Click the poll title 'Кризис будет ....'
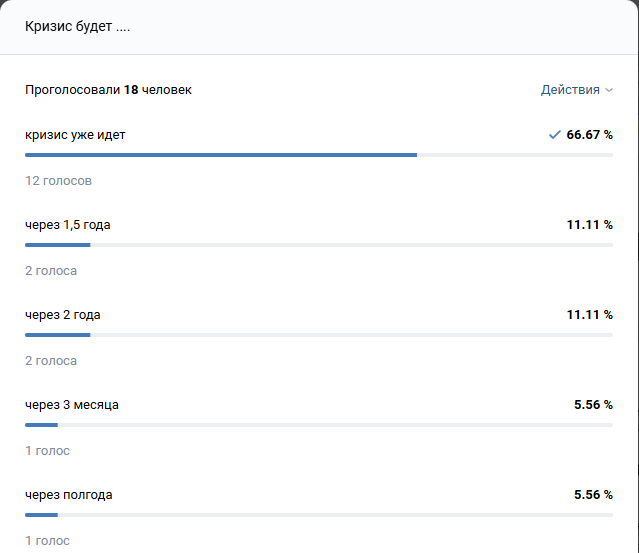This screenshot has height=553, width=639. pyautogui.click(x=78, y=26)
